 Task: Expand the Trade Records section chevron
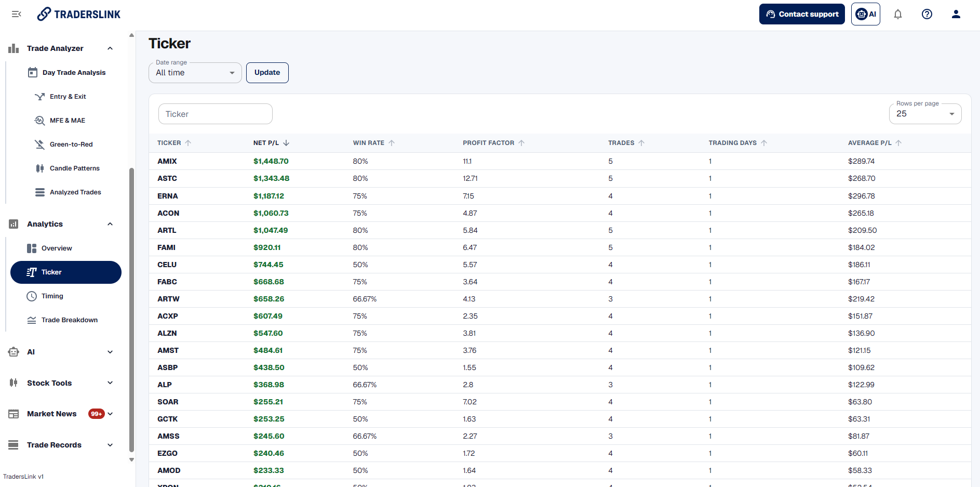click(110, 445)
